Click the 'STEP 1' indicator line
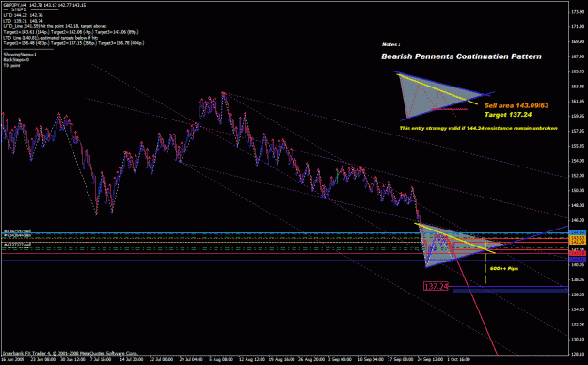Viewport: 588px width, 365px height. coord(19,9)
